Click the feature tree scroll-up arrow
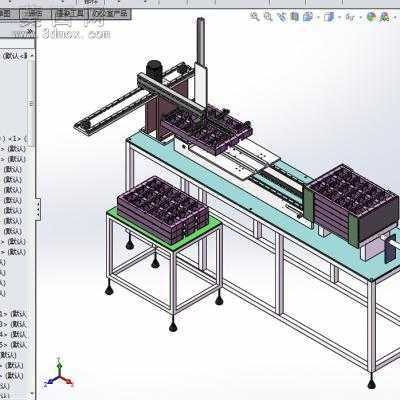This screenshot has height=400, width=400. click(32, 56)
